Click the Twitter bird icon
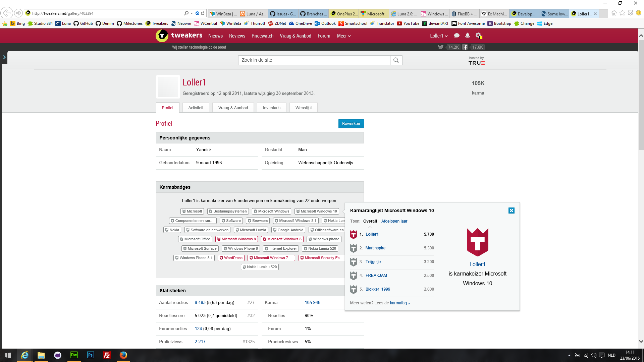The width and height of the screenshot is (644, 362). (440, 47)
